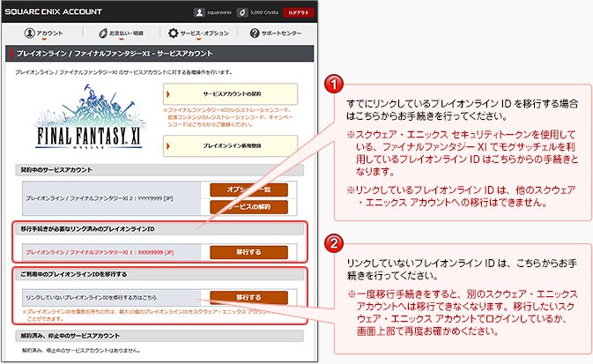Click the リンクしていないプレイオンラインIDを移行する方はこちら text

91,298
